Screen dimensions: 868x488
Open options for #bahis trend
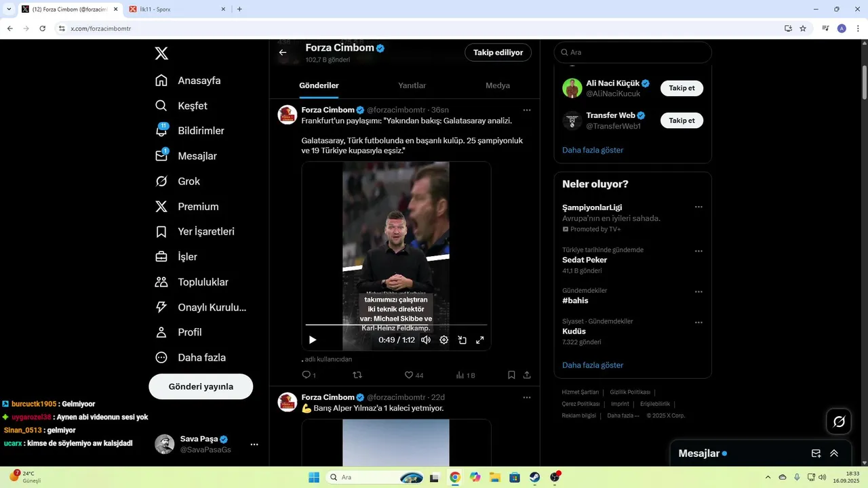pyautogui.click(x=698, y=291)
